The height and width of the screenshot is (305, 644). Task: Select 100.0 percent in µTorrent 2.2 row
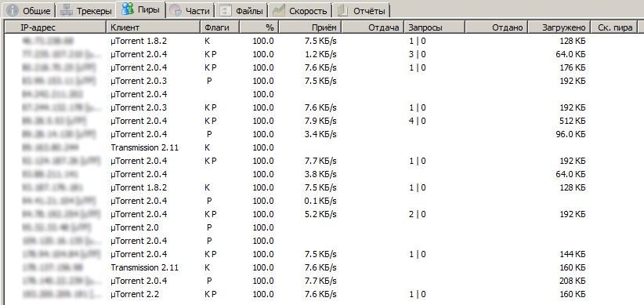tap(263, 294)
